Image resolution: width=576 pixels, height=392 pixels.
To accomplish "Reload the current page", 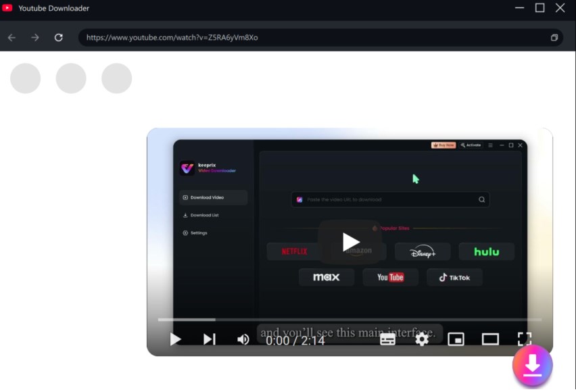I will click(x=58, y=37).
